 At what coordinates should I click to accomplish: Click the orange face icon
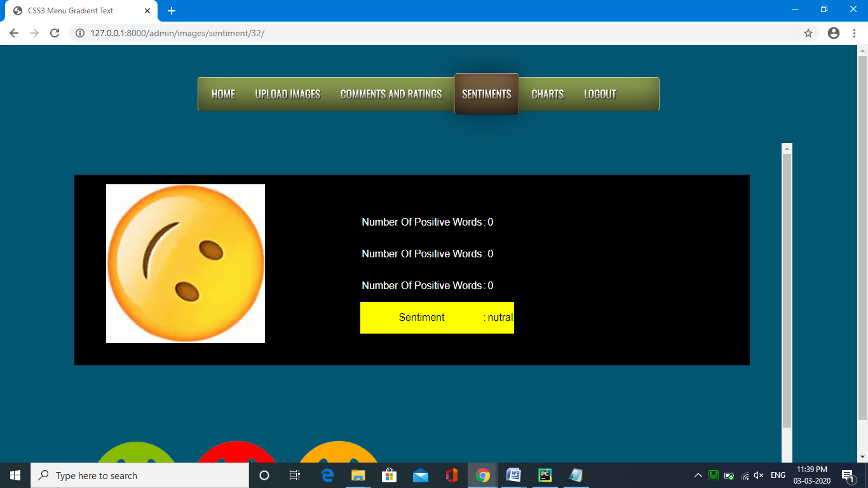click(338, 452)
